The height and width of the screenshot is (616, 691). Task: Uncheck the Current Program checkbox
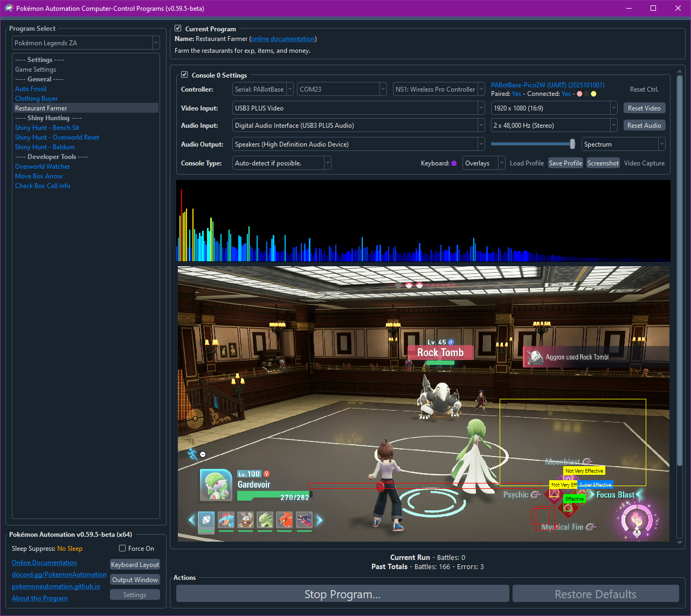click(178, 29)
